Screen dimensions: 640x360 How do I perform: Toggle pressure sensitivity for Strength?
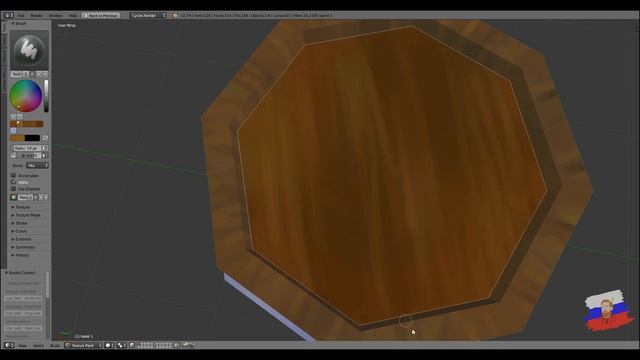[44, 156]
